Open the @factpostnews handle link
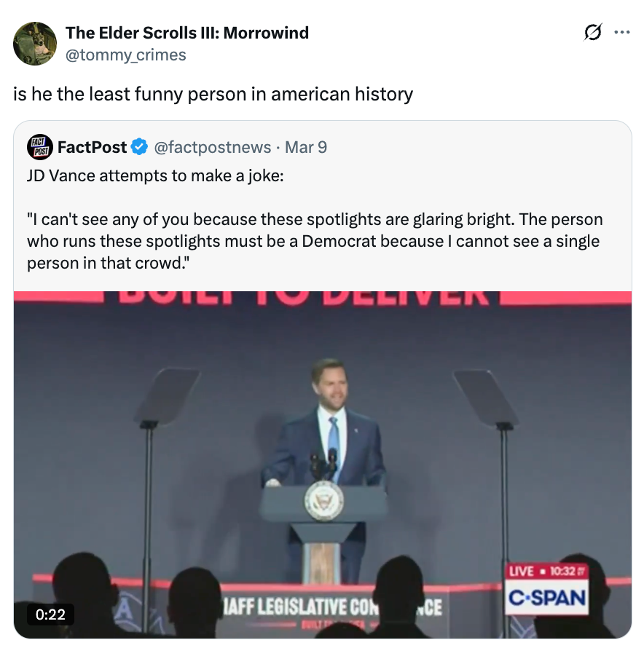 (212, 147)
